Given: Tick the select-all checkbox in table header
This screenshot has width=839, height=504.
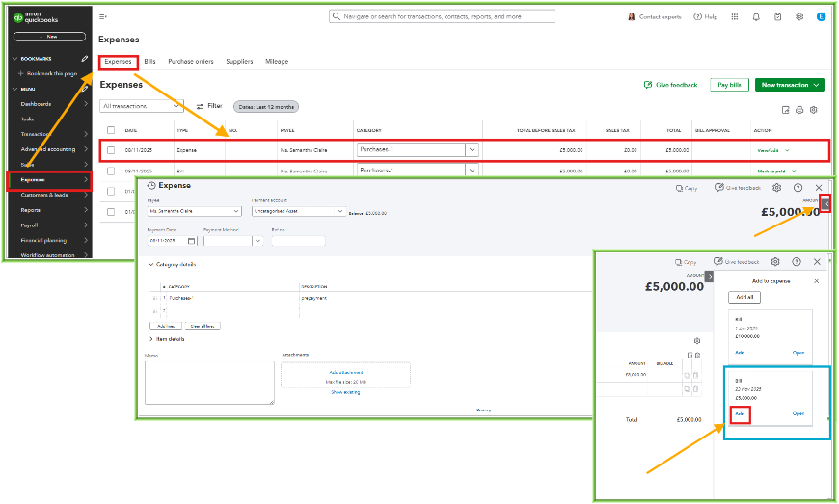Looking at the screenshot, I should pos(111,130).
